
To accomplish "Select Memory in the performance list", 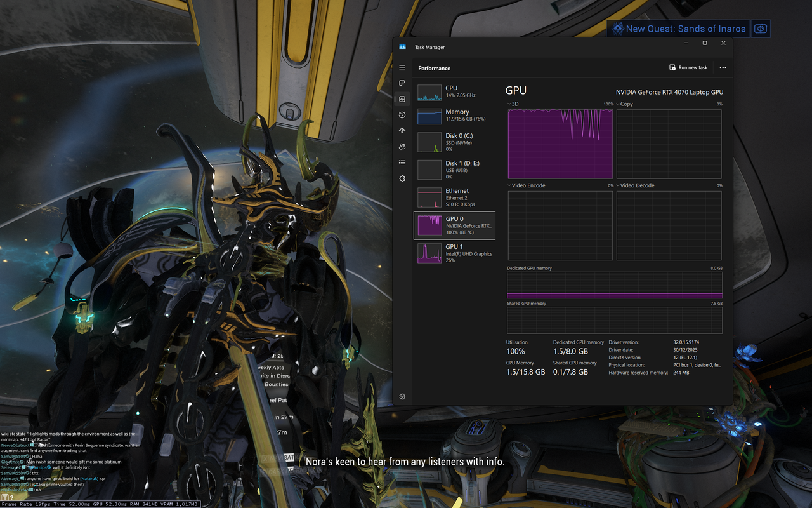I will pyautogui.click(x=454, y=116).
